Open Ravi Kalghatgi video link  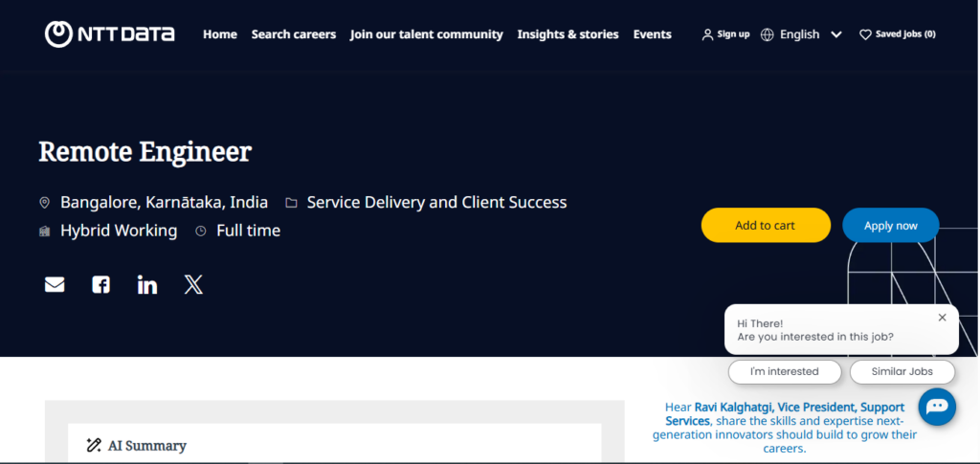pos(785,428)
